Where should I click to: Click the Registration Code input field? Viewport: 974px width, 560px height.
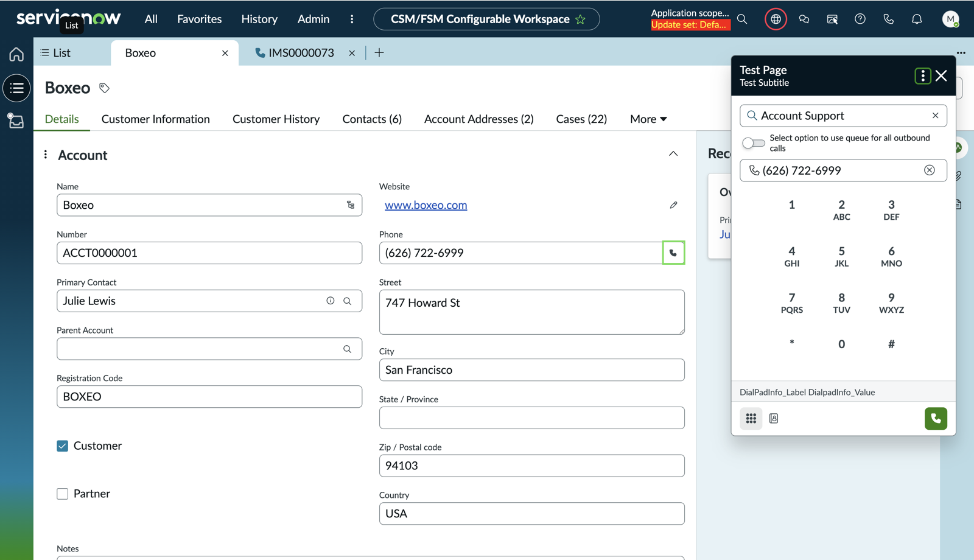209,397
